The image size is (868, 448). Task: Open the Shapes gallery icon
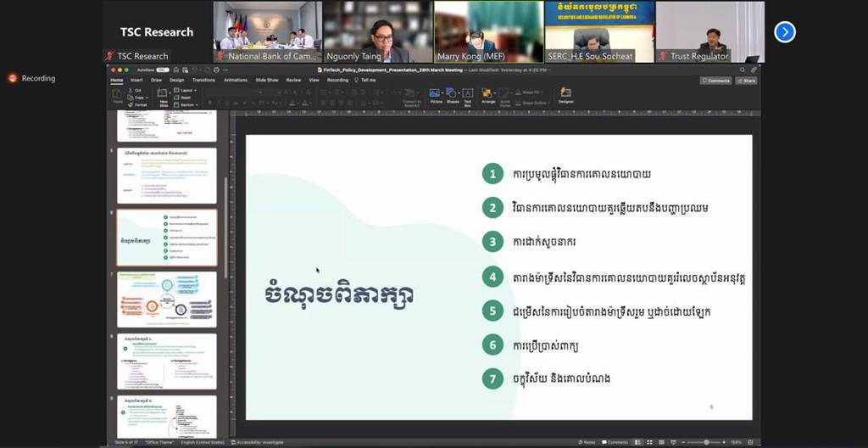[x=453, y=92]
